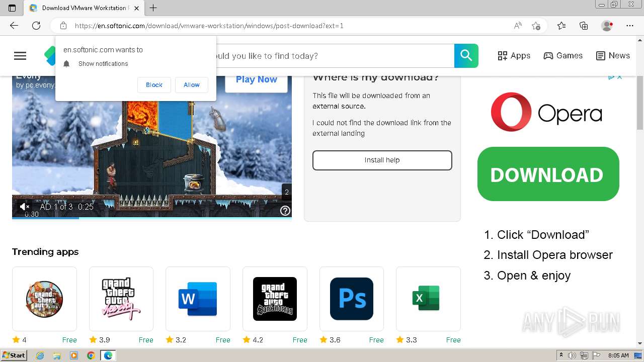
Task: Click the address bar URL field
Action: click(x=292, y=26)
